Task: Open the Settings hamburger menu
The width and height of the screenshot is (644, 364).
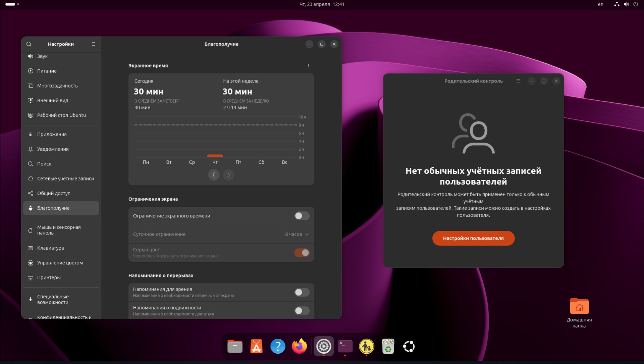Action: [x=94, y=44]
